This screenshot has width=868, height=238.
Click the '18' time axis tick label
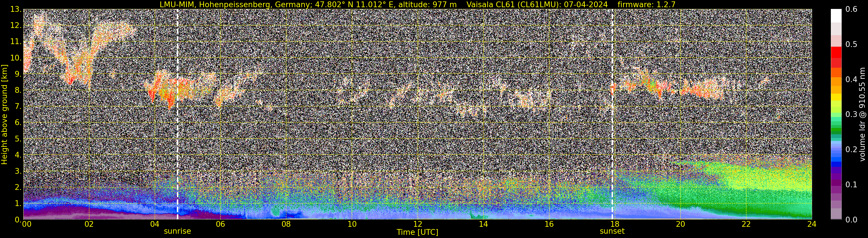tap(614, 224)
